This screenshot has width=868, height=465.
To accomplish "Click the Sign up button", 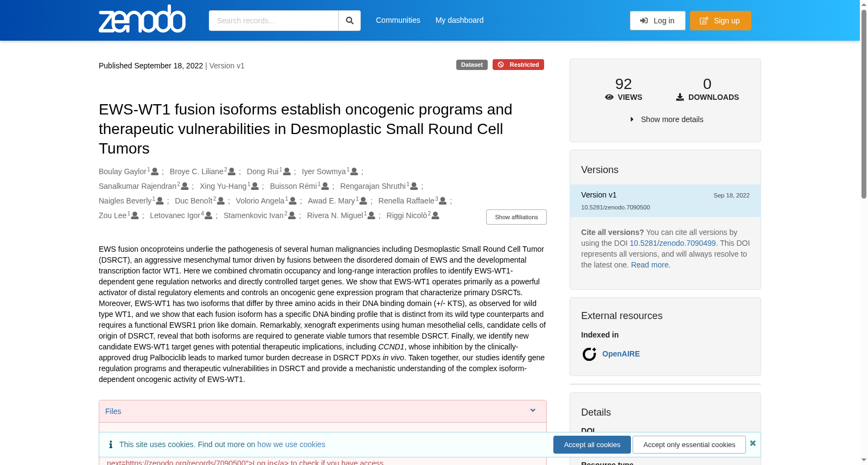I will 720,21.
